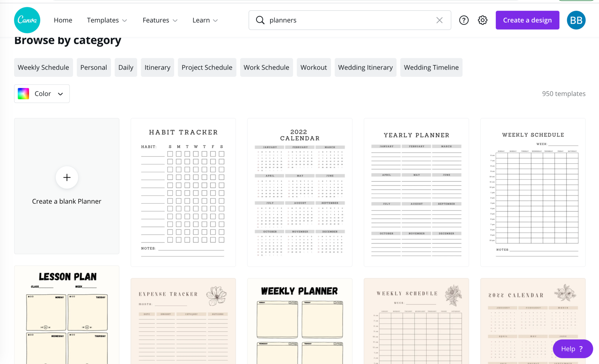Viewport: 599px width, 364px height.
Task: Select the Wedding Itinerary category chip
Action: pyautogui.click(x=365, y=67)
